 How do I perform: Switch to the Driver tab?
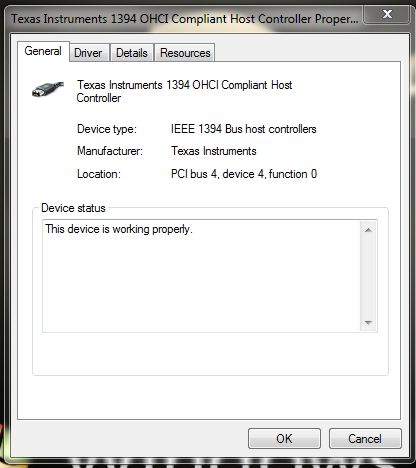click(x=89, y=53)
